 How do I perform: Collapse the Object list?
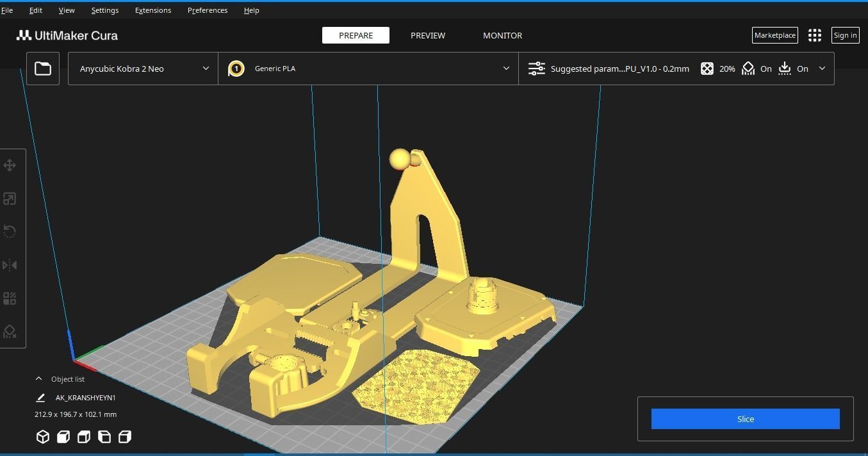click(x=38, y=379)
